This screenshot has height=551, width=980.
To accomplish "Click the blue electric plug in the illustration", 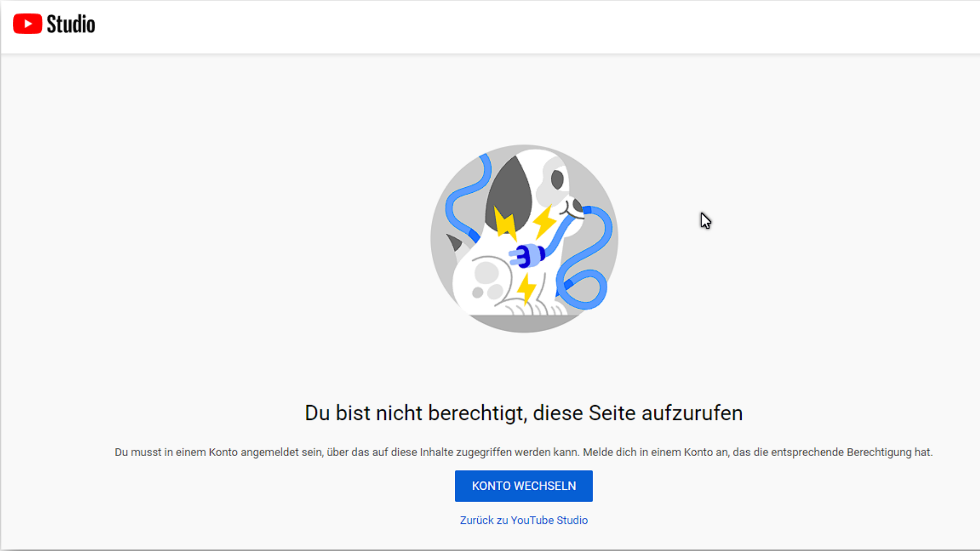I will (528, 255).
